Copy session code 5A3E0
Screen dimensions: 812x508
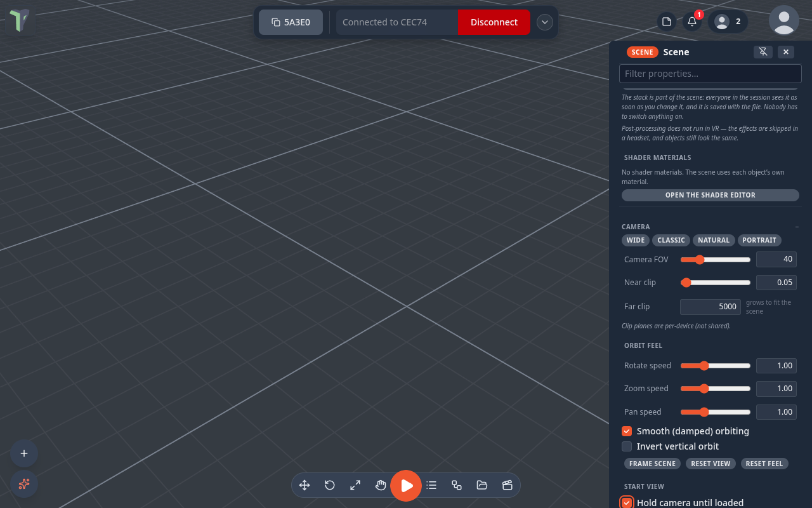[291, 22]
